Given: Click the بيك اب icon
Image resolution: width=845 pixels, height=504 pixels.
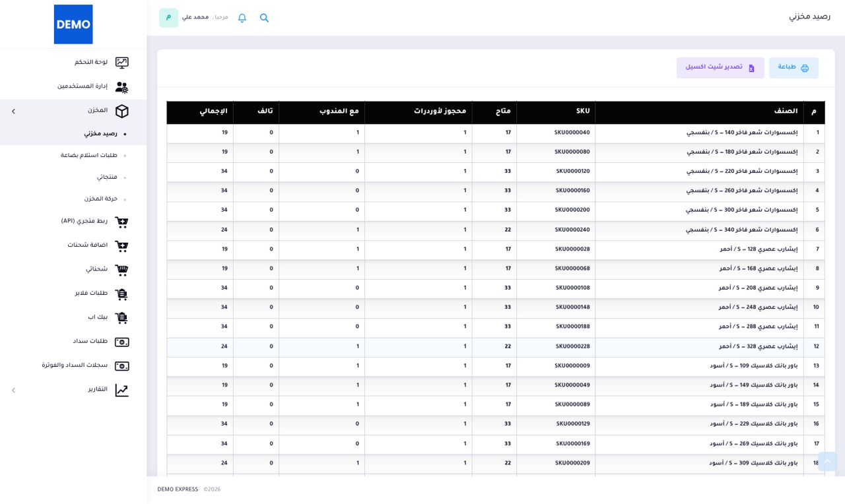Looking at the screenshot, I should tap(121, 318).
